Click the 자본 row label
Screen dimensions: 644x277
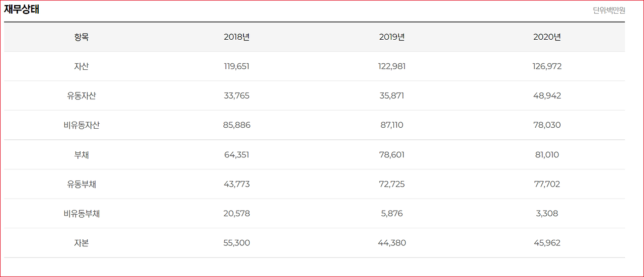point(82,243)
